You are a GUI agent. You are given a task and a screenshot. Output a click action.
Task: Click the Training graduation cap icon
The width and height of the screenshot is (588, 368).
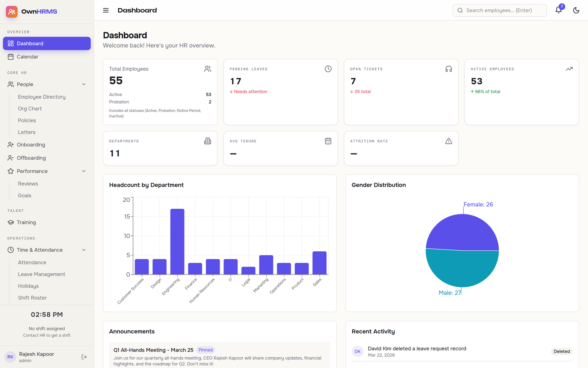point(11,222)
